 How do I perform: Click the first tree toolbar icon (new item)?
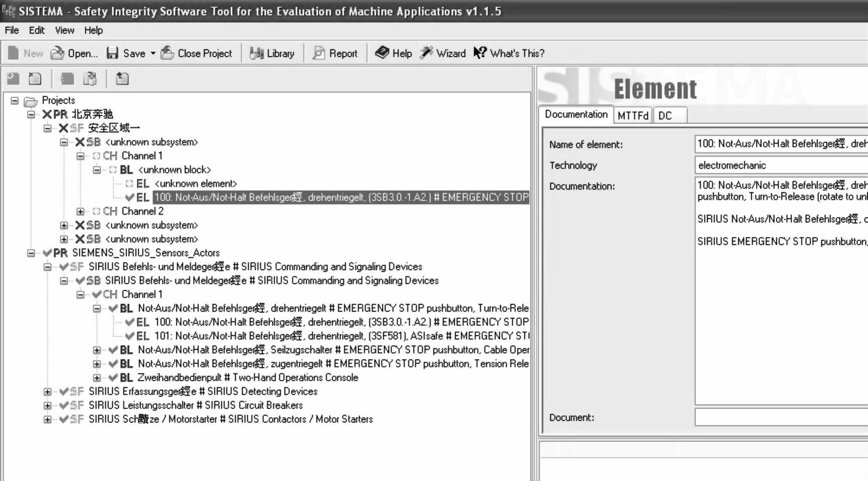[x=13, y=78]
